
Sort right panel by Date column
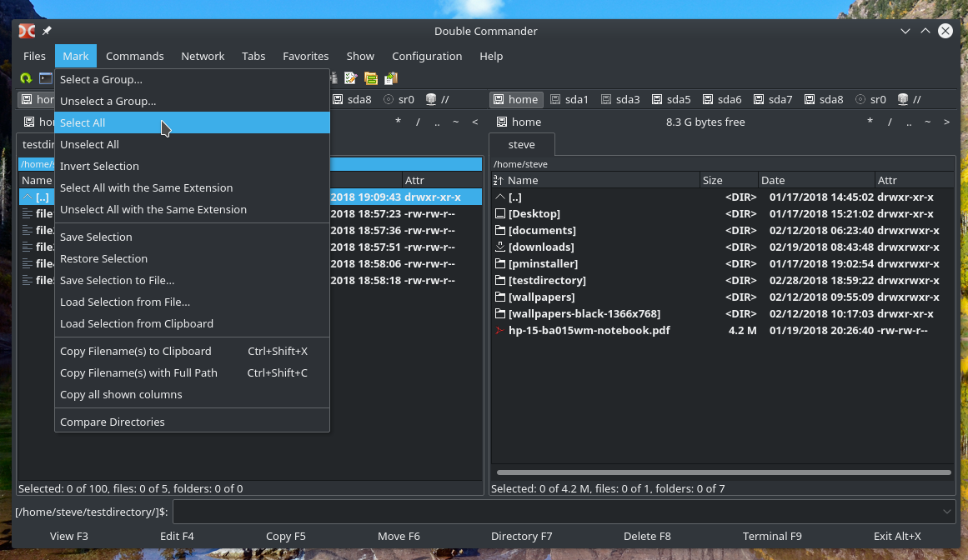click(817, 180)
